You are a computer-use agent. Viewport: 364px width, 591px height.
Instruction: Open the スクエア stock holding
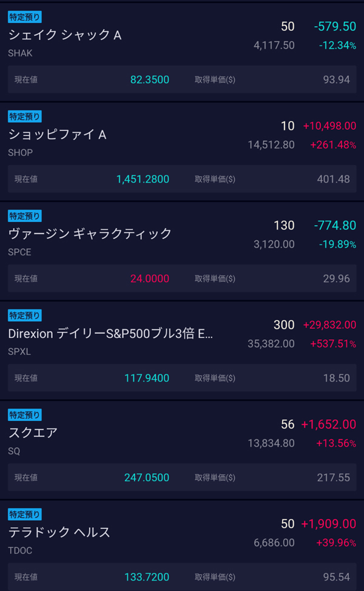click(x=33, y=433)
